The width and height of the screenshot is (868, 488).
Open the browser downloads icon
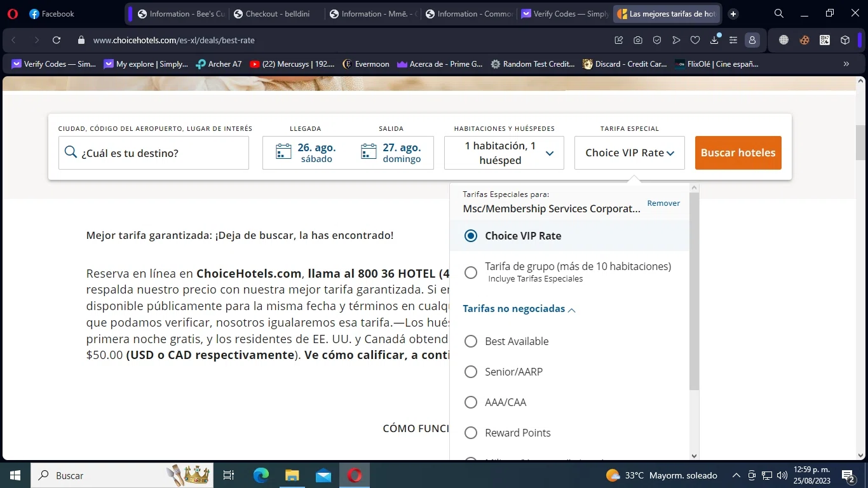714,39
